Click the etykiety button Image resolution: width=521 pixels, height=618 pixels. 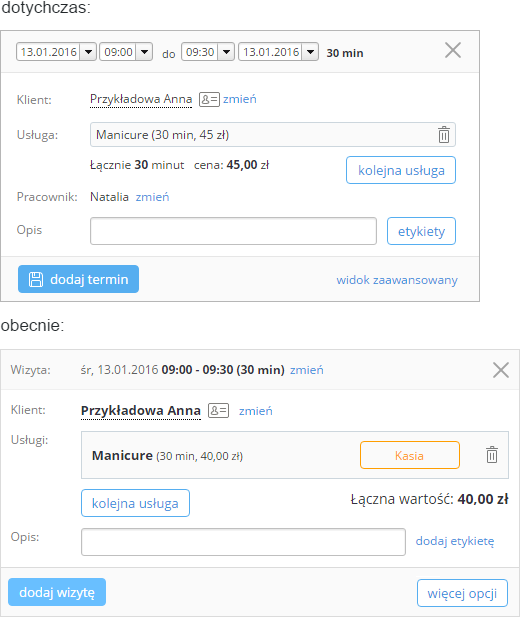(x=421, y=231)
